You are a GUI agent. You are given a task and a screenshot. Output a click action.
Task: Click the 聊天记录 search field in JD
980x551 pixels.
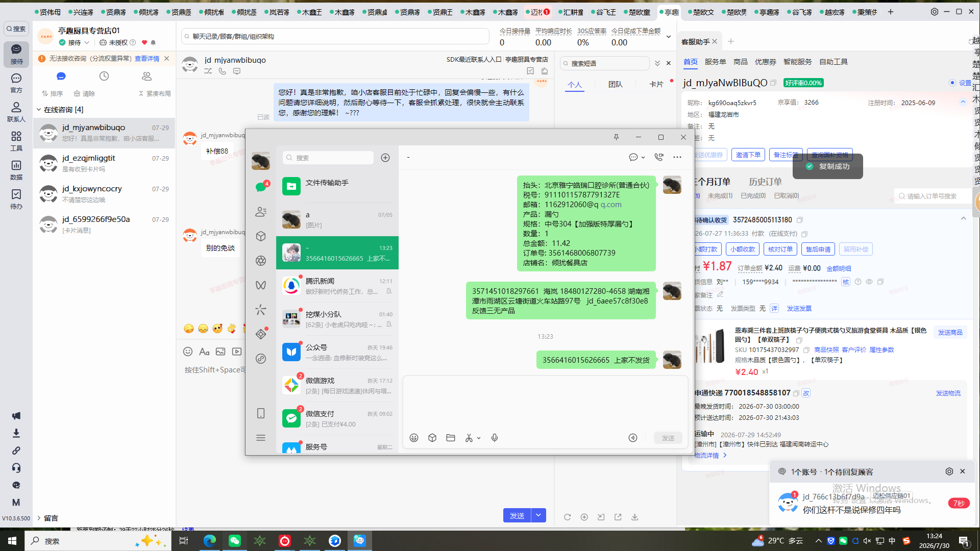335,36
